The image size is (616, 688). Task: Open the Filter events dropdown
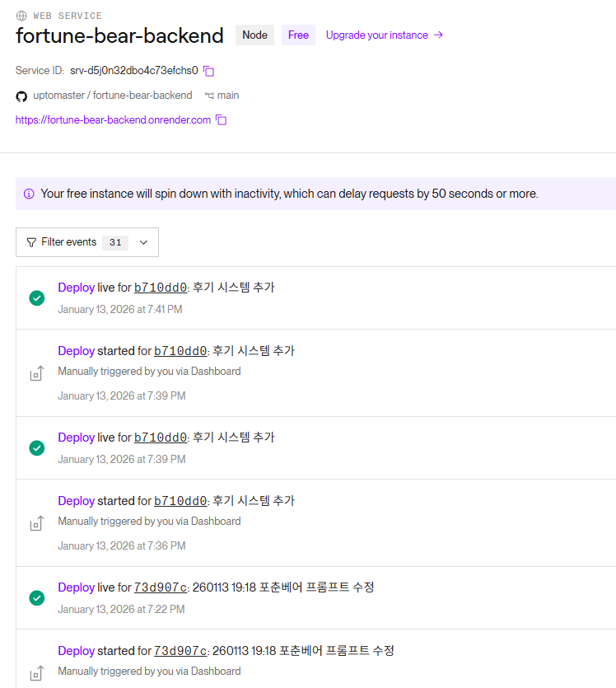(x=87, y=242)
